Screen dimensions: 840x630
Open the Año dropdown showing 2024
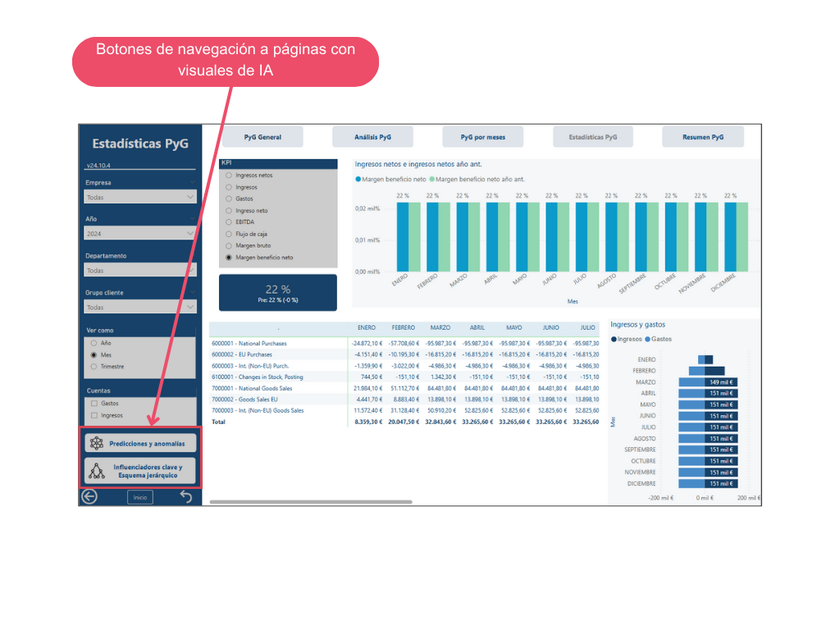tap(140, 234)
